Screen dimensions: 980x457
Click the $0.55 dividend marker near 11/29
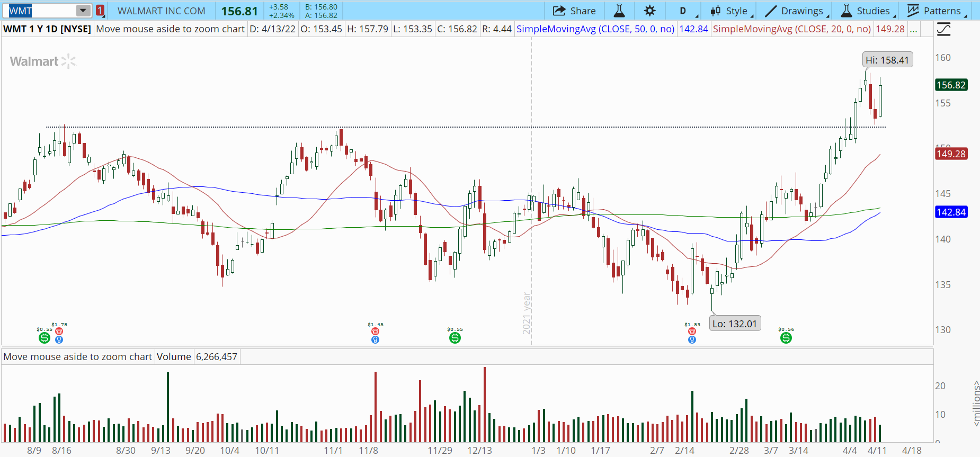pos(455,337)
